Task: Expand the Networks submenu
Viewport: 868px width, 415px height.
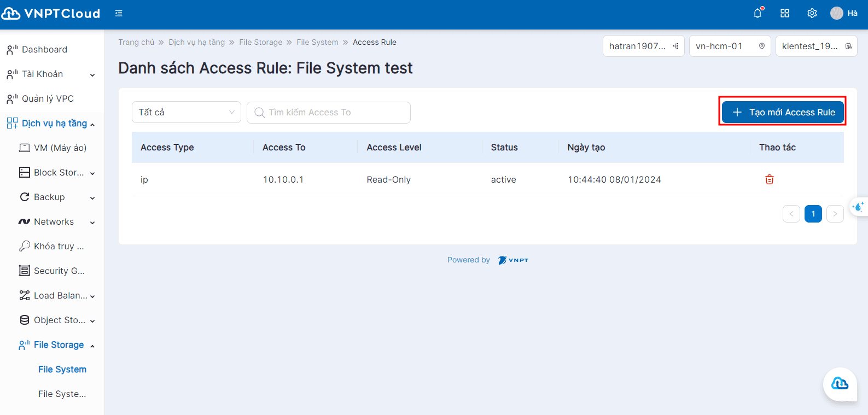Action: (x=92, y=223)
